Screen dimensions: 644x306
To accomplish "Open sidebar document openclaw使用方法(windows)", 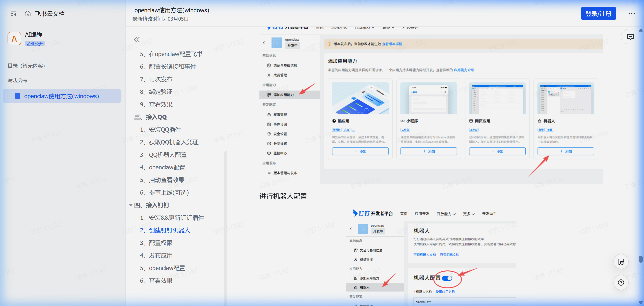I will tap(62, 96).
